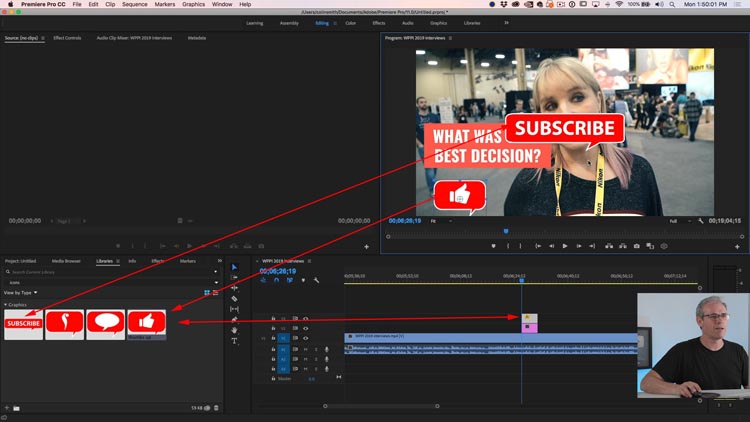Open the Sequence menu
This screenshot has width=750, height=422.
(134, 4)
